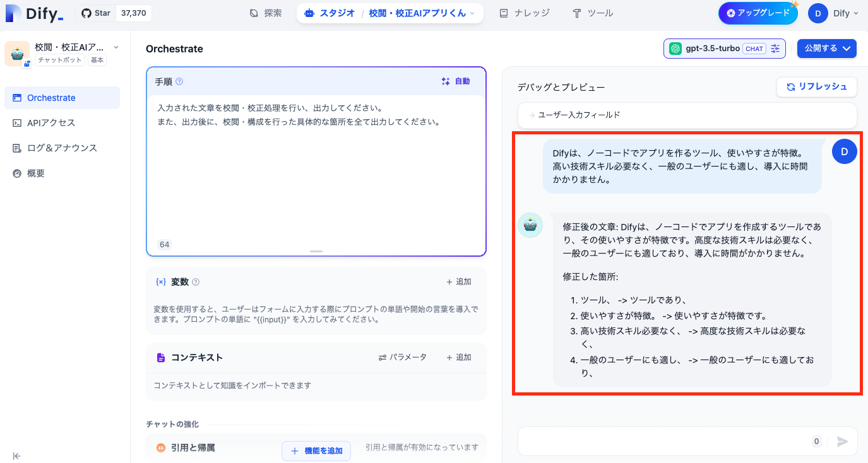Expand the ユーザー入力フィールド section
Image resolution: width=868 pixels, height=463 pixels.
687,115
